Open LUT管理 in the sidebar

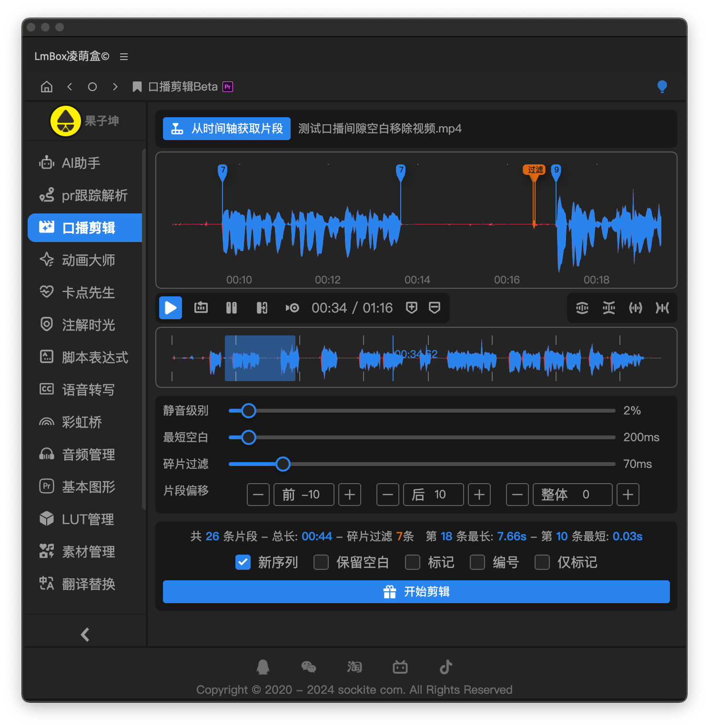85,519
